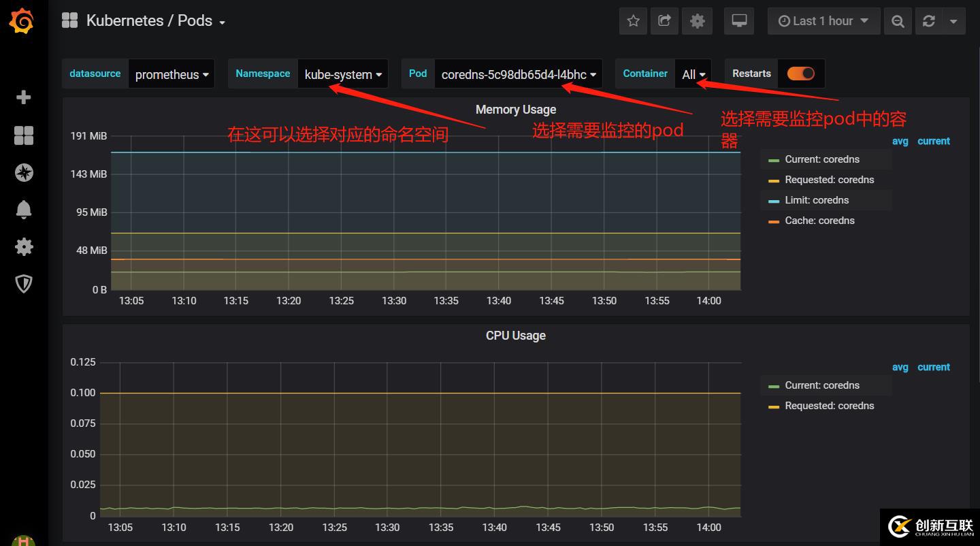The height and width of the screenshot is (546, 980).
Task: Open Explore compass icon in sidebar
Action: 24,173
